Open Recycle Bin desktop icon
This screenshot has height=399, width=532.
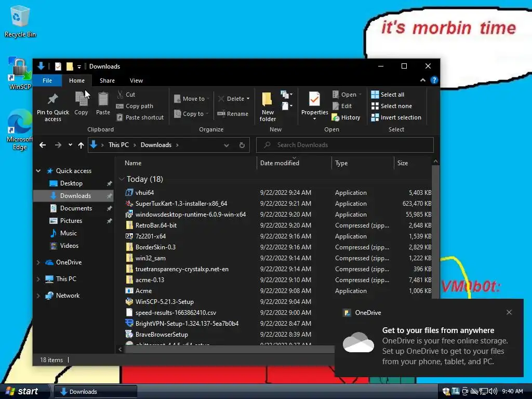[x=20, y=21]
